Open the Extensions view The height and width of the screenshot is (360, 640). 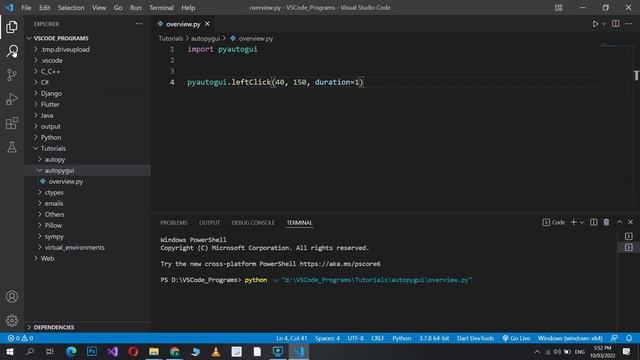(x=12, y=123)
